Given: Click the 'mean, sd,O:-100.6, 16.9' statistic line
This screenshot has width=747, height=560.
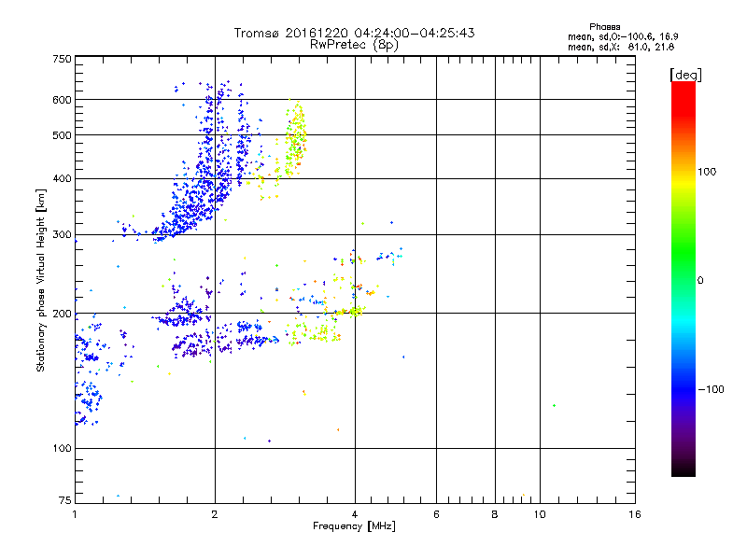Looking at the screenshot, I should 623,36.
